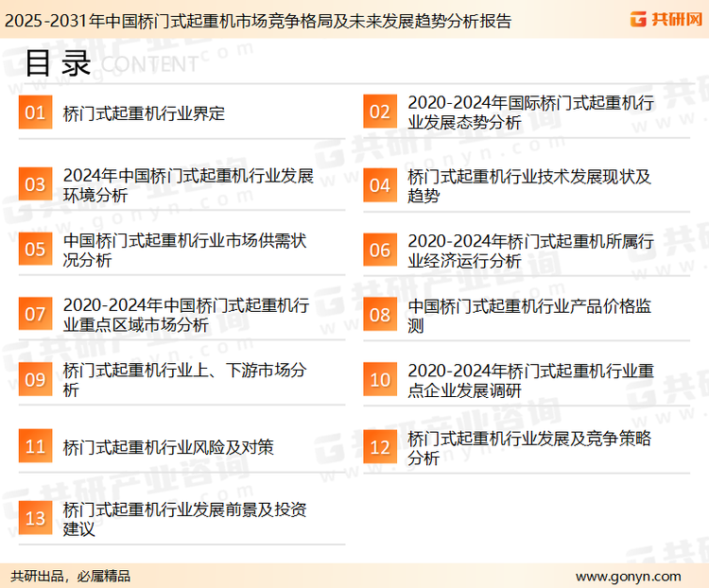Open 桥门式起重机行业技术发展现状及趋势 chapter
709x588 pixels.
529,185
